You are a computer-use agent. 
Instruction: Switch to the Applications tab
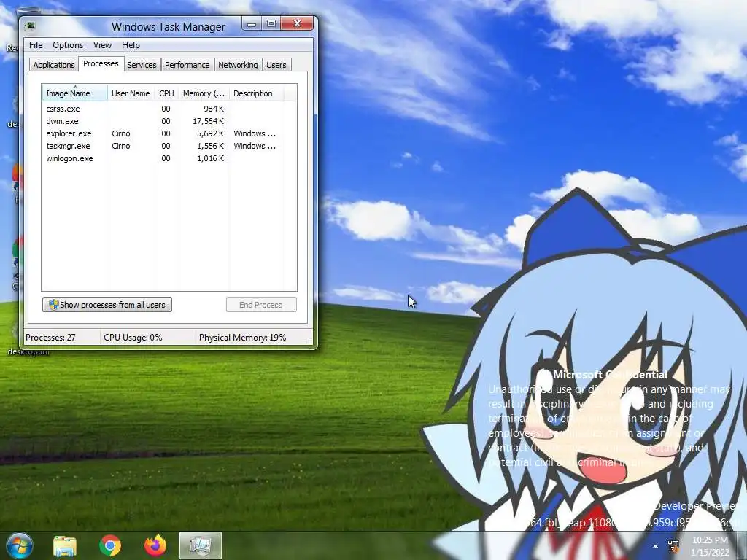(54, 65)
